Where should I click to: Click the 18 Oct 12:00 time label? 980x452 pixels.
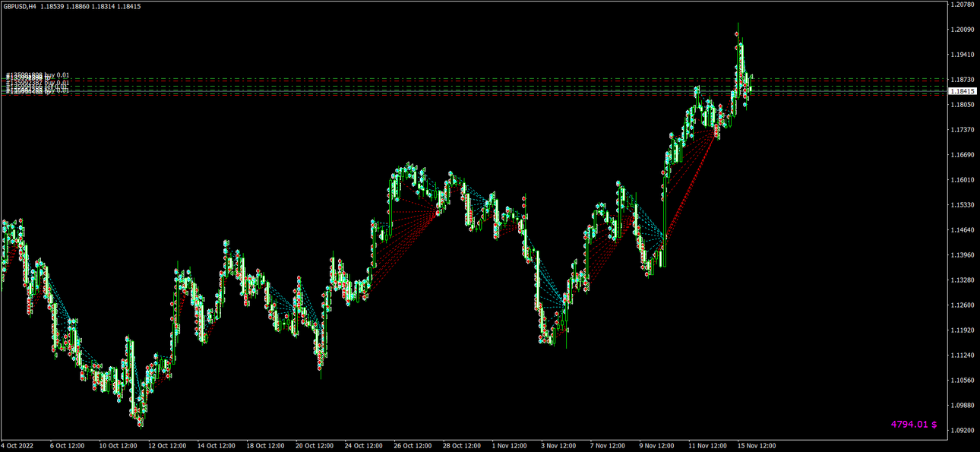tap(265, 446)
